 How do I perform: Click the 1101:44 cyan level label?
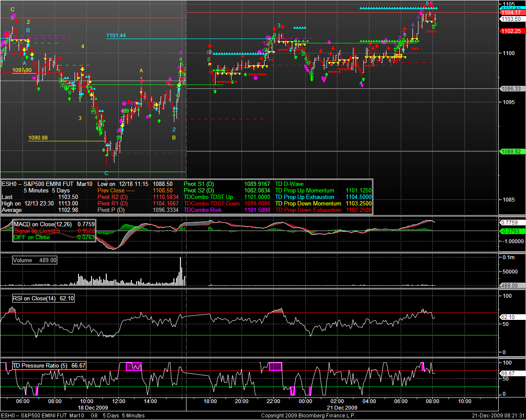coord(116,36)
